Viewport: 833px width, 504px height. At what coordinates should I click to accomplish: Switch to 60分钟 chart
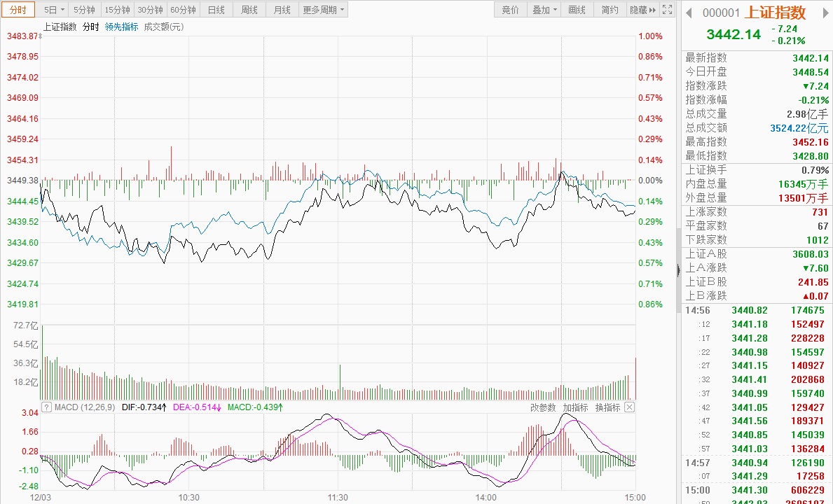tap(184, 10)
